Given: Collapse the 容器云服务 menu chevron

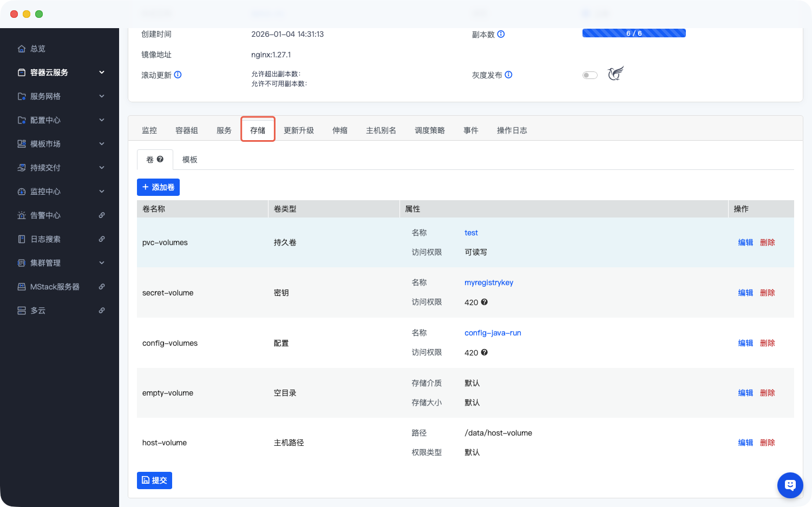Looking at the screenshot, I should [x=102, y=73].
